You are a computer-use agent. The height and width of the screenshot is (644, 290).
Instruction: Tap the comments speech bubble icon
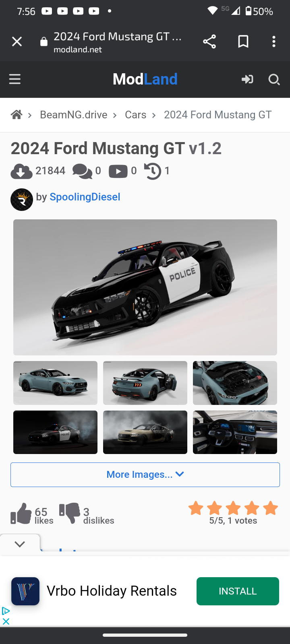82,171
